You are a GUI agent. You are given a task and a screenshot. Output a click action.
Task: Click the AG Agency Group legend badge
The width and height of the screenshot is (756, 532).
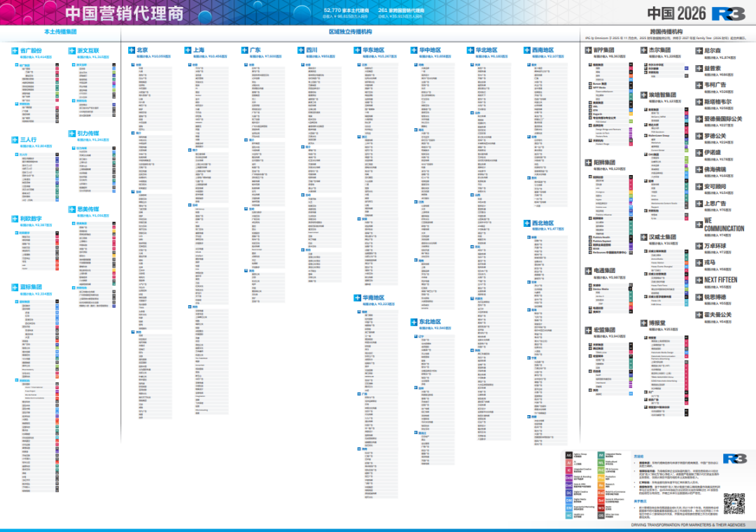[568, 455]
